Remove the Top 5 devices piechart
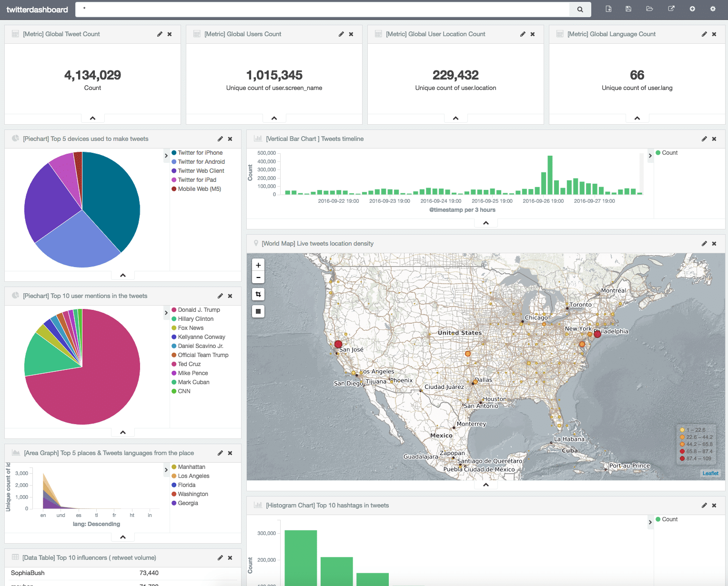This screenshot has height=586, width=728. coord(230,139)
